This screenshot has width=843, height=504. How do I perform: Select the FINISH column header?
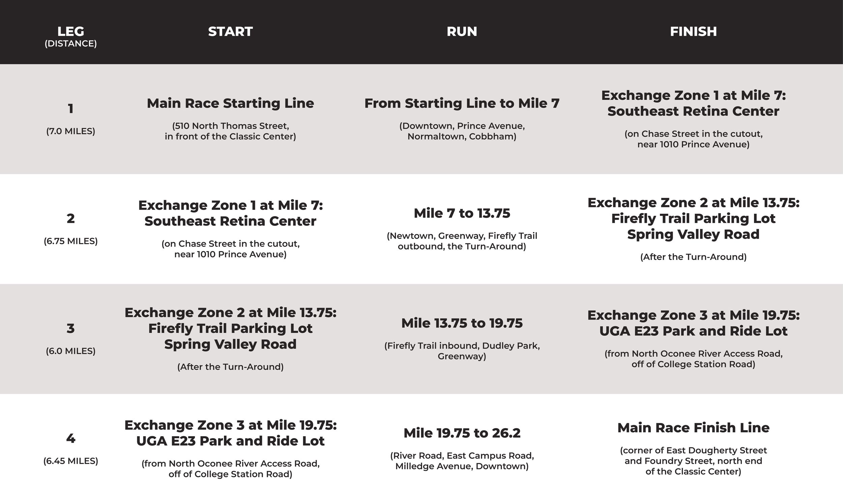coord(693,32)
